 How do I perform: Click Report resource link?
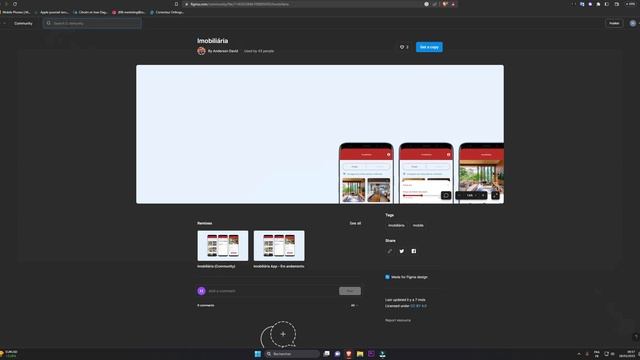pyautogui.click(x=398, y=320)
